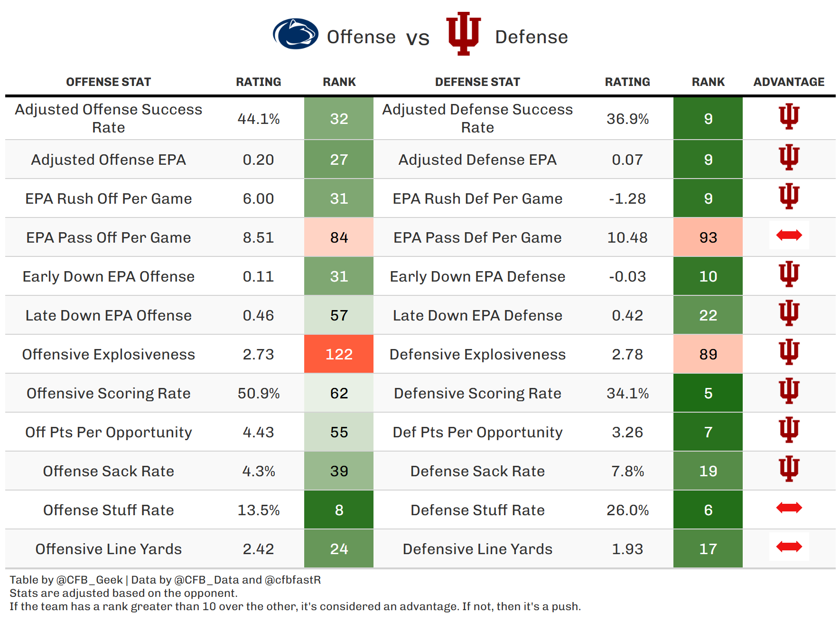Click the push arrow in Line Yards row
This screenshot has width=840, height=623.
(789, 547)
